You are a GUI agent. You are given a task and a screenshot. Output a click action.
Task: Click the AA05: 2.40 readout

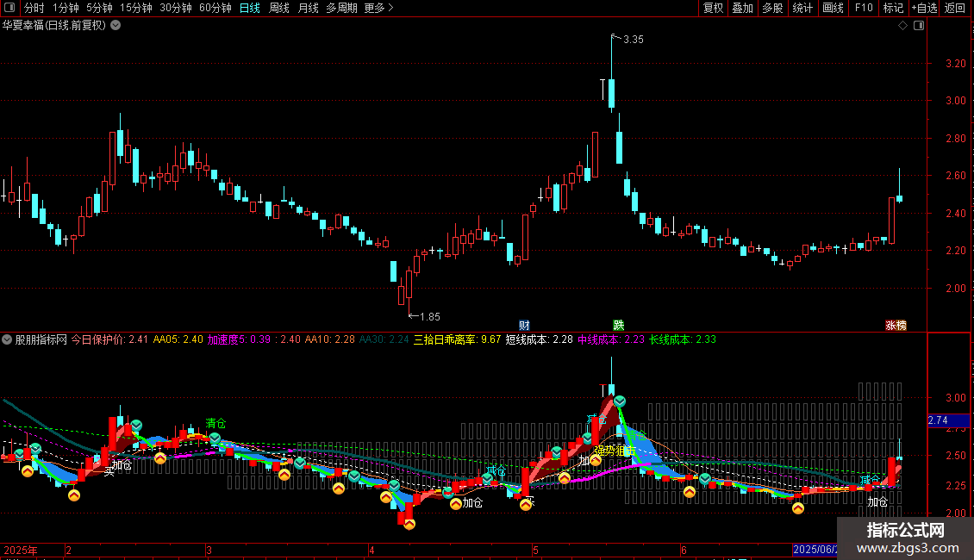[178, 339]
